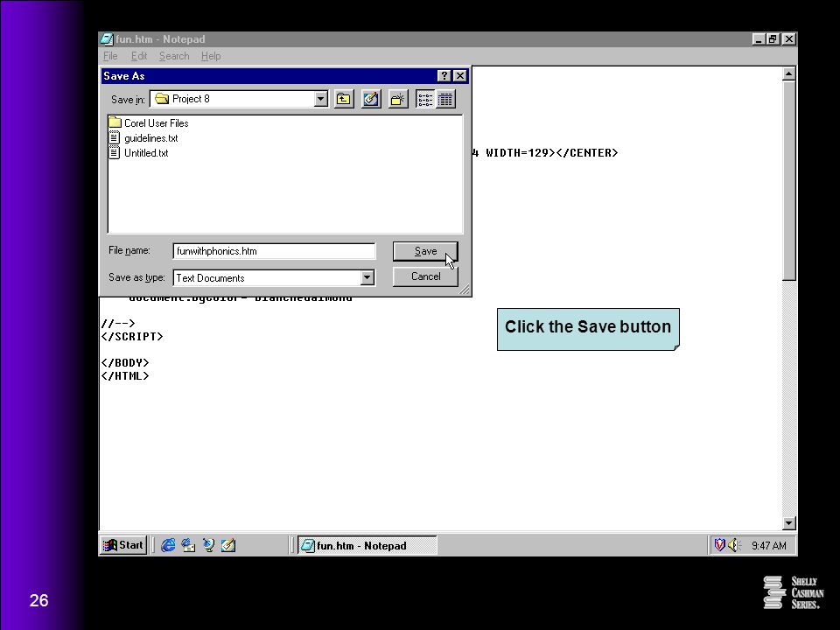Create a new folder with toolbar icon

(398, 99)
